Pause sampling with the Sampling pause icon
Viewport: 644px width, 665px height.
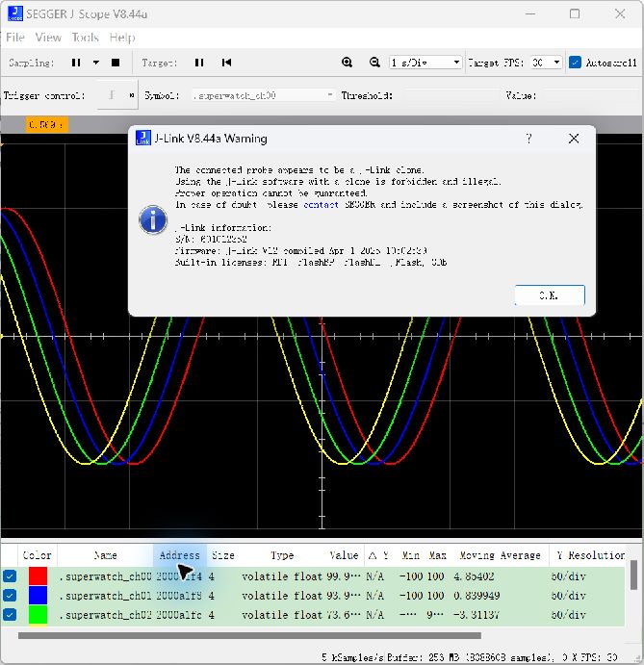tap(76, 63)
